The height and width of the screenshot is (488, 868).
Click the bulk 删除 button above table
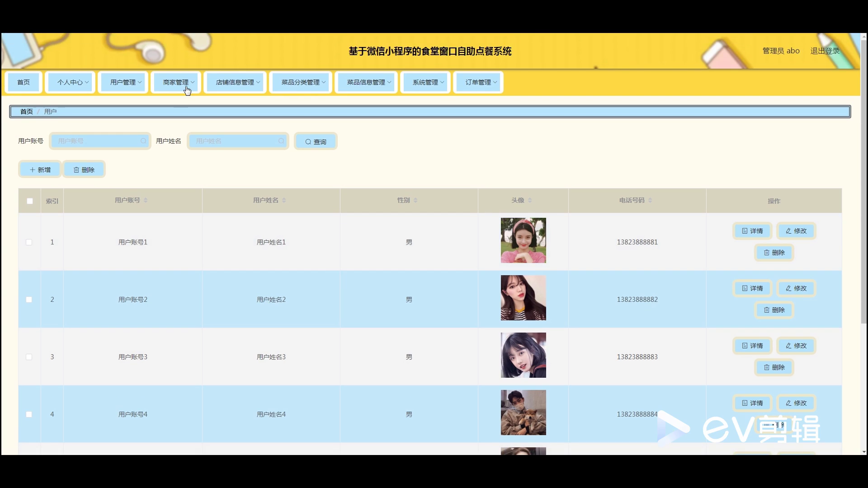[84, 169]
